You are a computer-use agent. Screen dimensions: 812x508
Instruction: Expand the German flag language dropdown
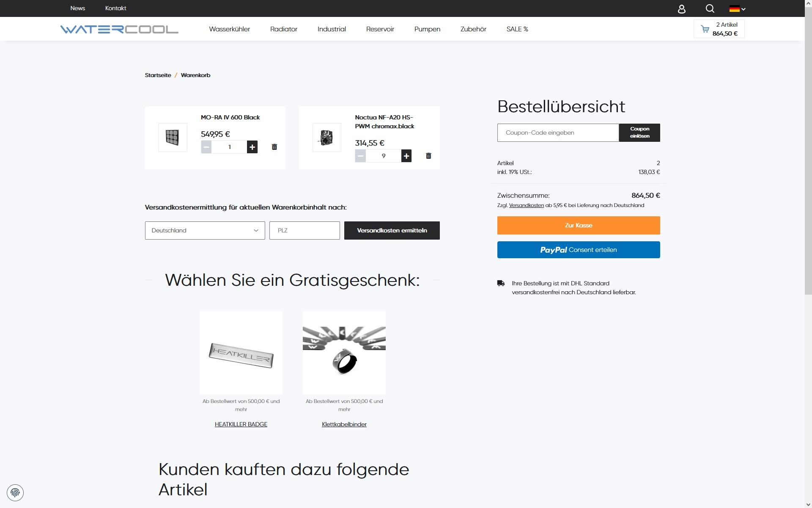[x=737, y=9]
